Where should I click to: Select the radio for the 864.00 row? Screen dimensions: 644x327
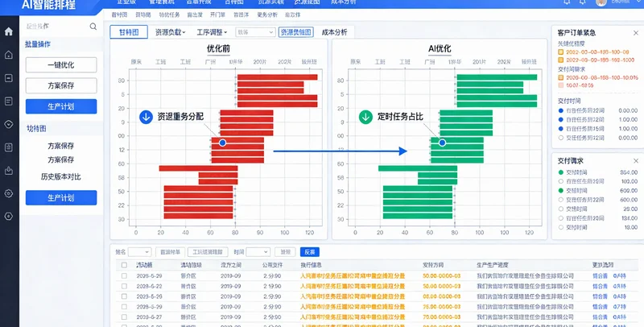(560, 172)
